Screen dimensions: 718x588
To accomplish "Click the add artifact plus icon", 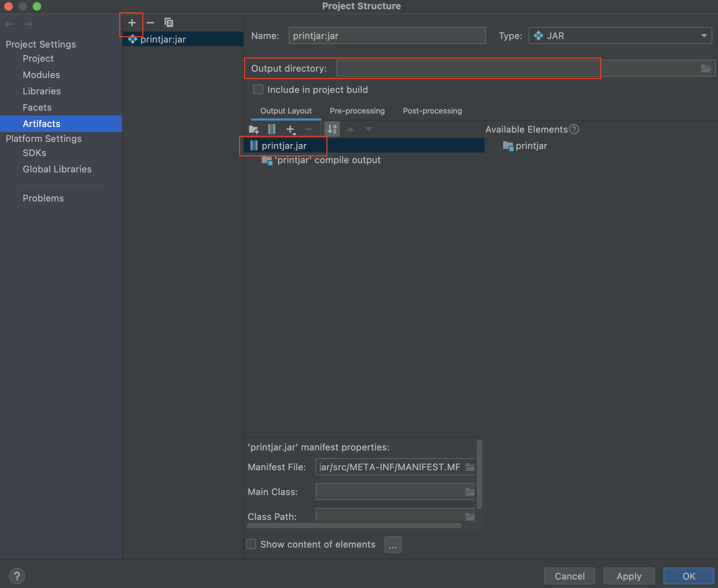I will [132, 23].
